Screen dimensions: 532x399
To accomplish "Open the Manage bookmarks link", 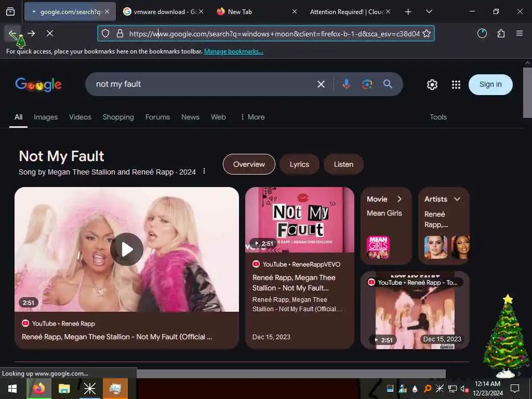I will (233, 51).
